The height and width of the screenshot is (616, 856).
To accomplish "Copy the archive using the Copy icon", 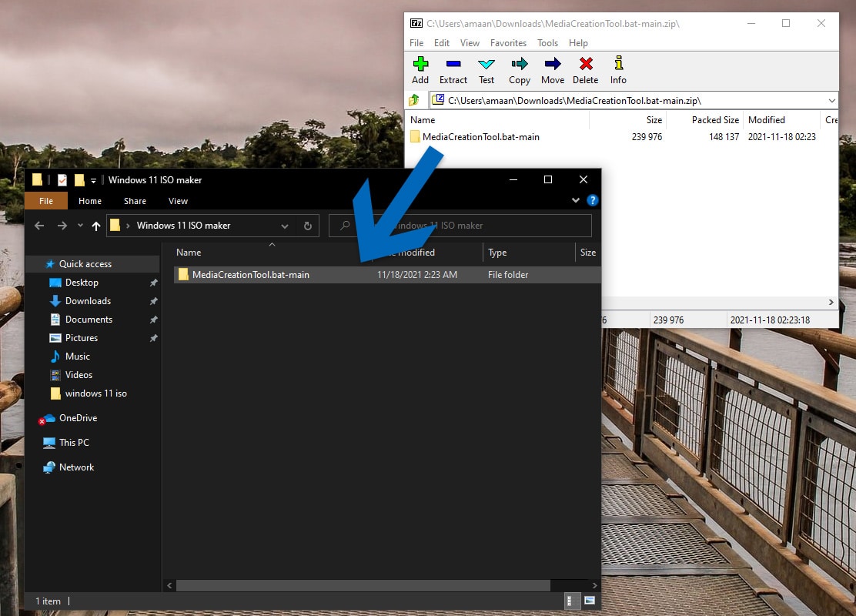I will click(519, 69).
